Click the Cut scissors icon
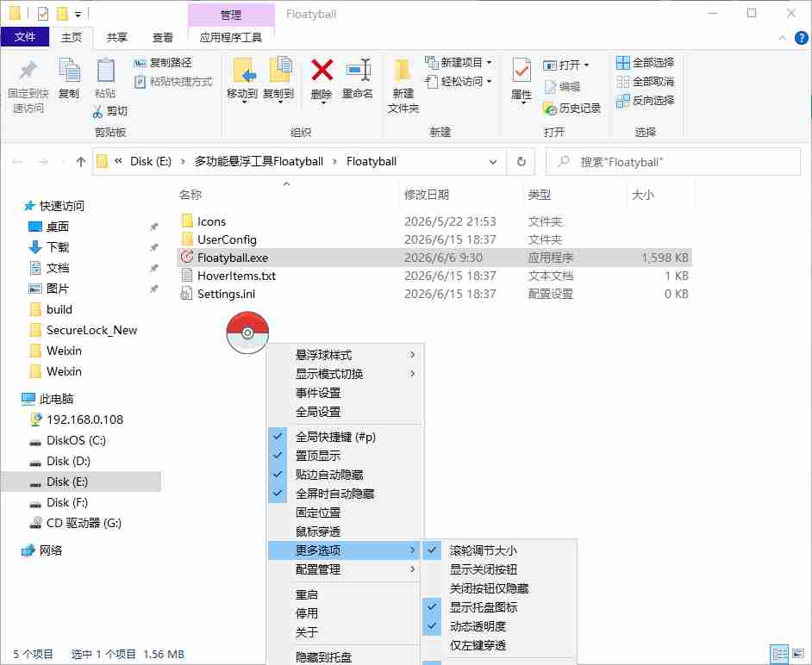 [98, 111]
